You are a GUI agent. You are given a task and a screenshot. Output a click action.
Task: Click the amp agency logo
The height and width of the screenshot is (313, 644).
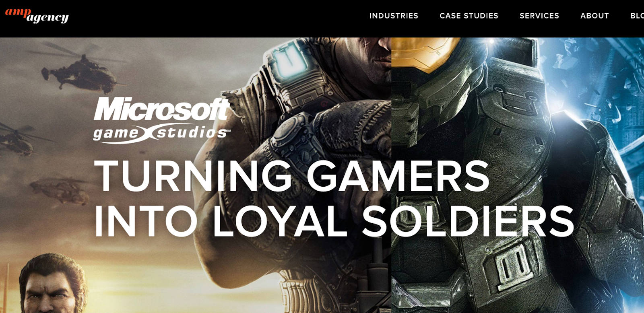tap(37, 15)
